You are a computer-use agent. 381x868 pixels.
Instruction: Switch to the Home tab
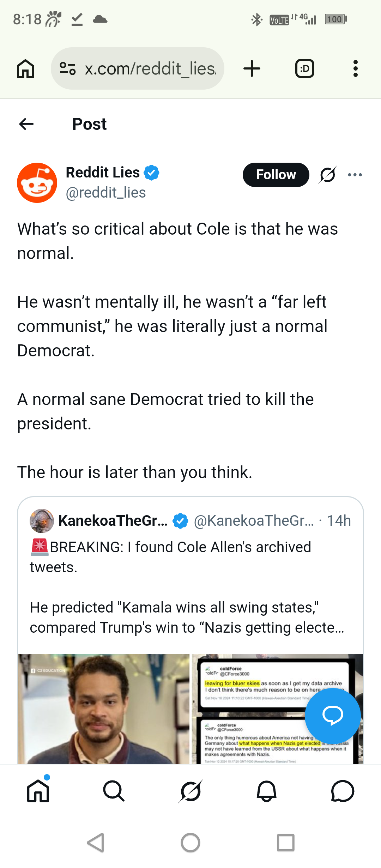pyautogui.click(x=38, y=791)
